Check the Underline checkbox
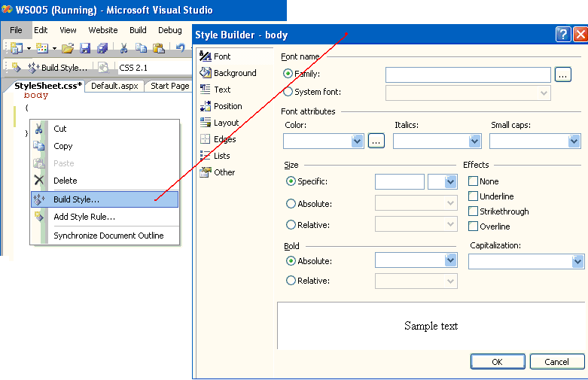 point(473,196)
